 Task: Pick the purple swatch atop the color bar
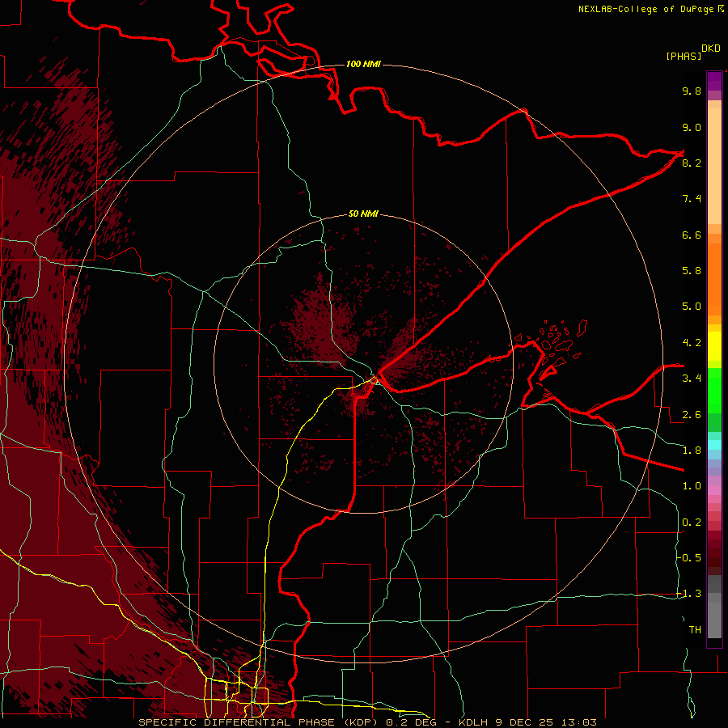click(x=714, y=81)
